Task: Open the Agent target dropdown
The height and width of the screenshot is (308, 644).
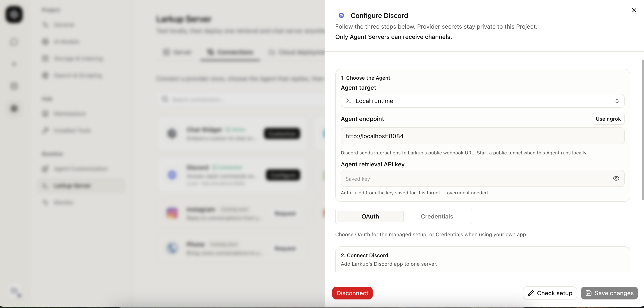Action: (x=483, y=101)
